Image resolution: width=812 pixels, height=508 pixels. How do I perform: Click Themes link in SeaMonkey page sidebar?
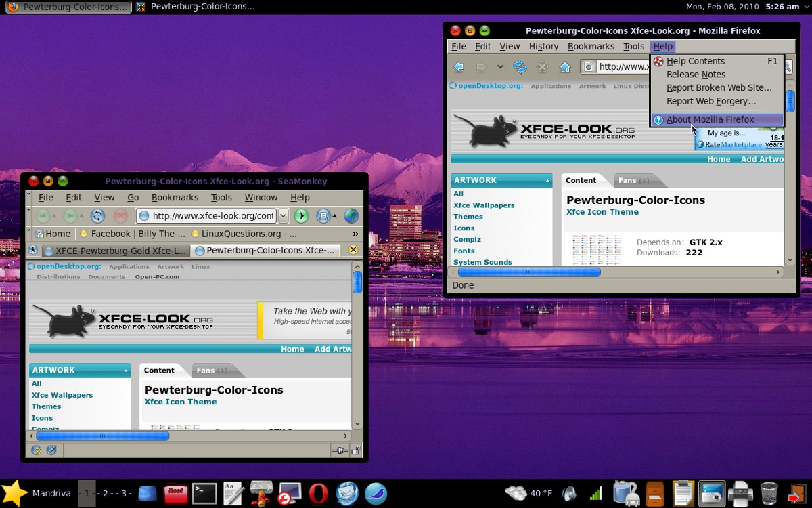[46, 406]
